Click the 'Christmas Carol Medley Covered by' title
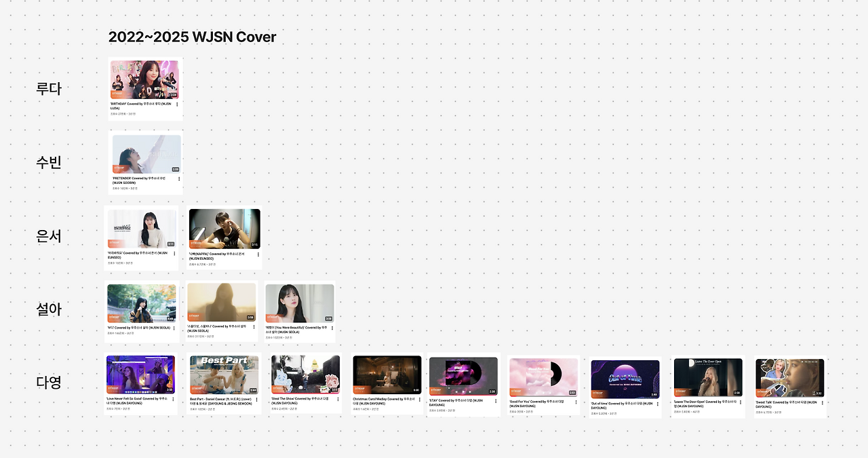Image resolution: width=868 pixels, height=458 pixels. [378, 399]
